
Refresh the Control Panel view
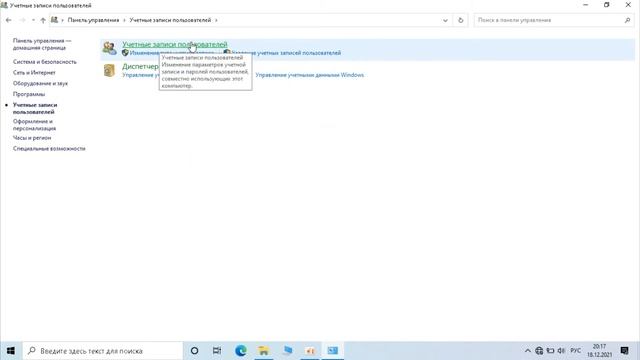pos(460,20)
